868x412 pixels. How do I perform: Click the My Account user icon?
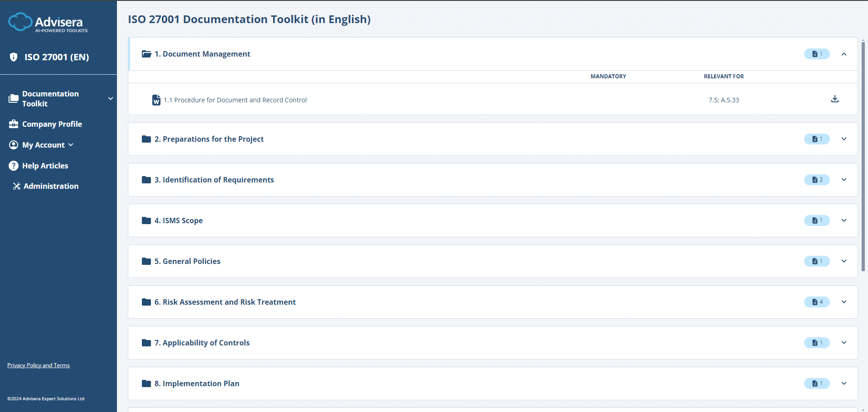click(x=14, y=145)
